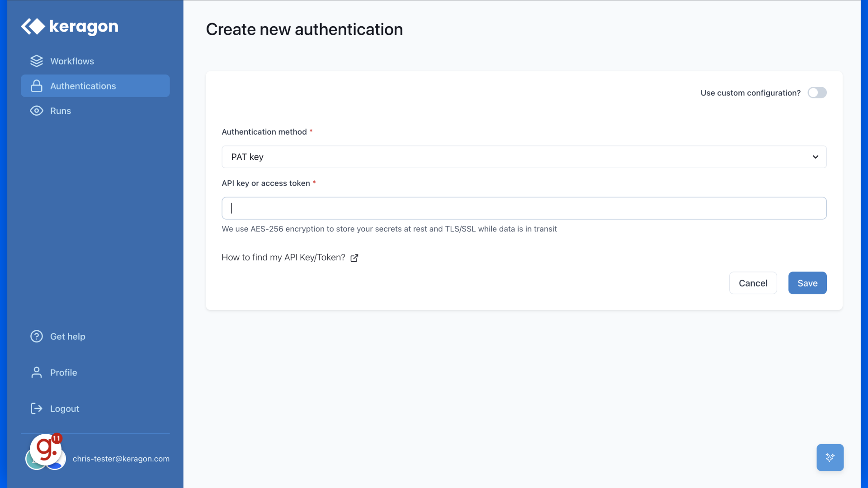Enable Use custom configuration
This screenshot has height=488, width=868.
817,93
